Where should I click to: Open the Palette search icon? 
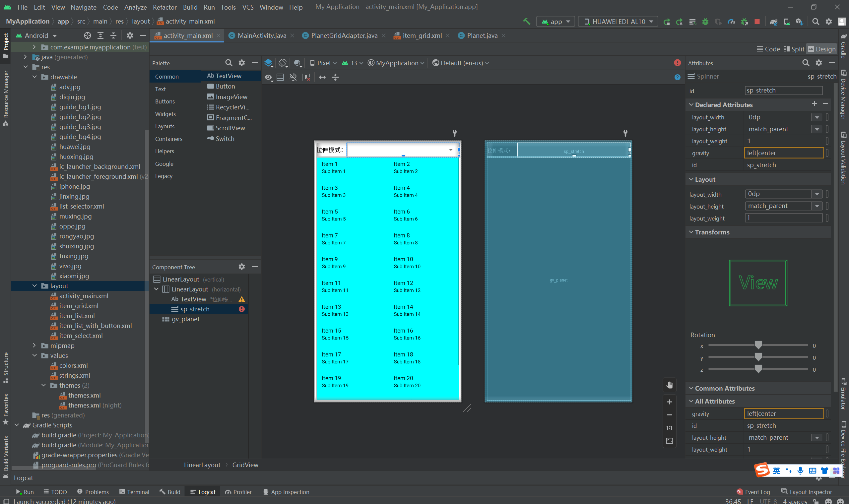coord(229,63)
